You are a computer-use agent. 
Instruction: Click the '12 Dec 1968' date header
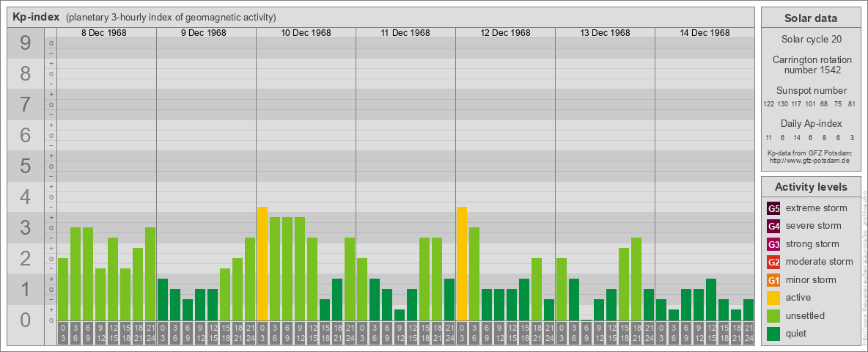(x=505, y=33)
